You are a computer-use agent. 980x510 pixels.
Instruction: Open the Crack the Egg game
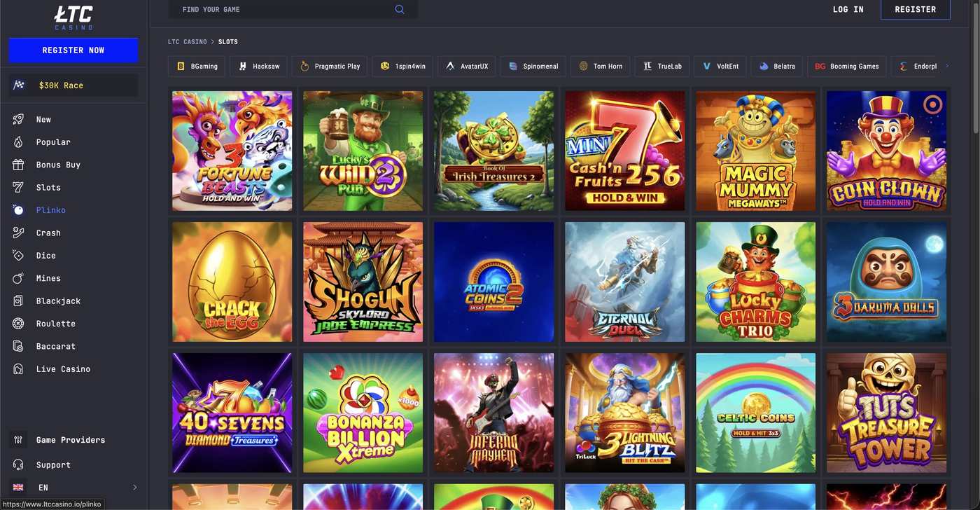tap(232, 282)
